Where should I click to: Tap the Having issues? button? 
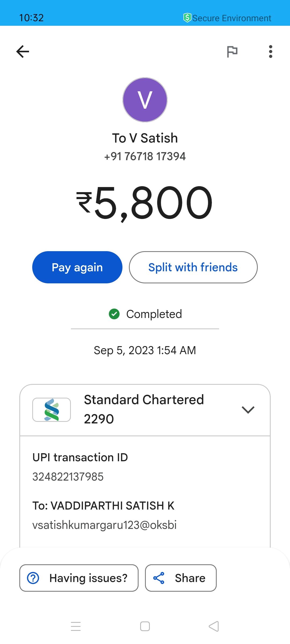pos(79,578)
